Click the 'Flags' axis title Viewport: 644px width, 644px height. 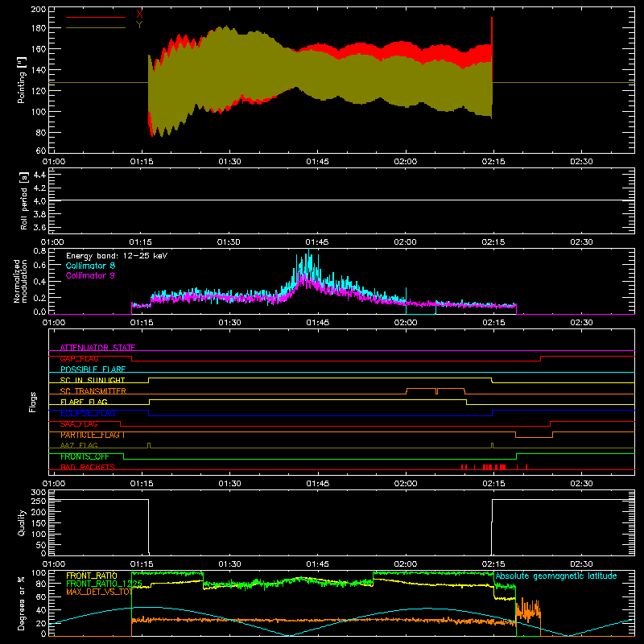[x=32, y=402]
